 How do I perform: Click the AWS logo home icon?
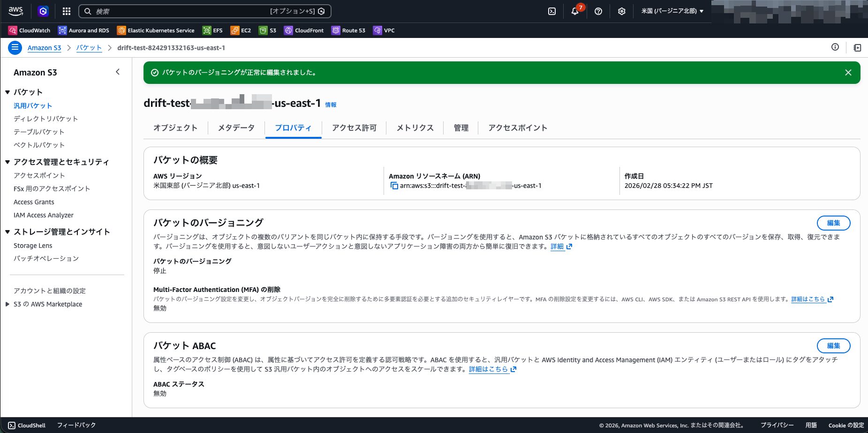click(x=15, y=11)
